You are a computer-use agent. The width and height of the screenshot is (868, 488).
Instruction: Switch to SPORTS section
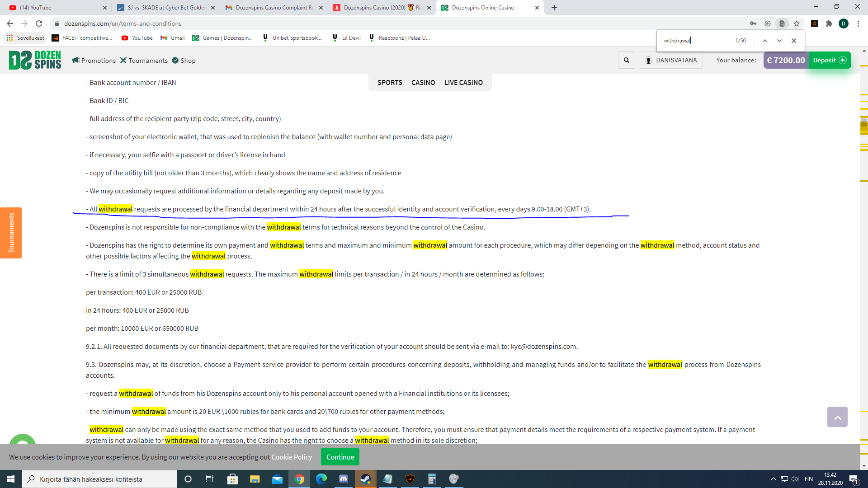390,83
